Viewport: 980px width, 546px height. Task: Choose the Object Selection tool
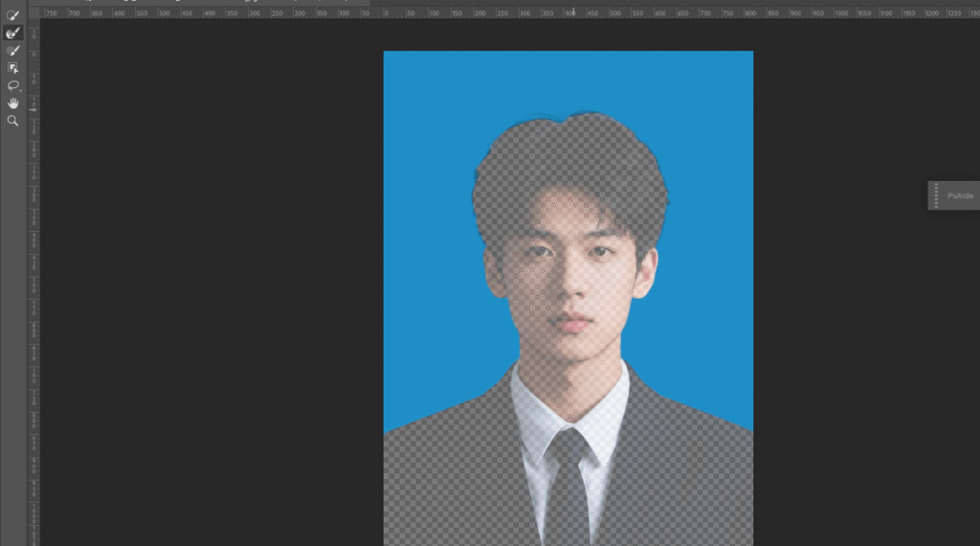click(13, 68)
